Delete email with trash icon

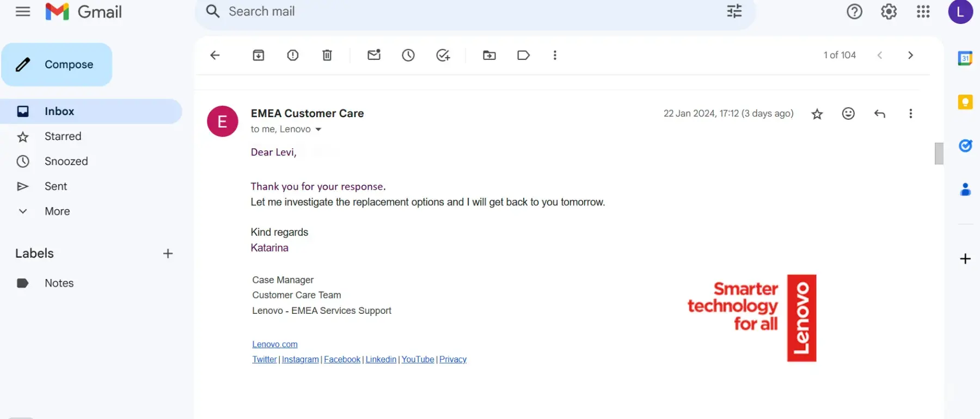coord(327,55)
